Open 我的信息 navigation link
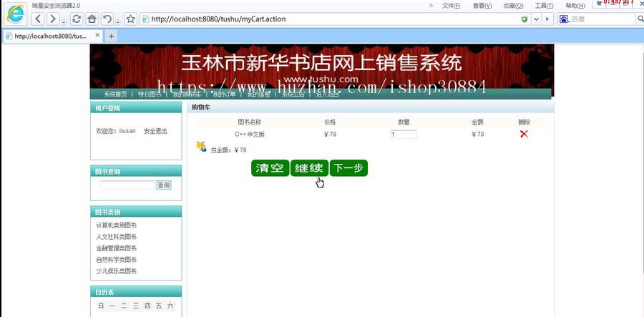This screenshot has width=644, height=317. coord(258,94)
